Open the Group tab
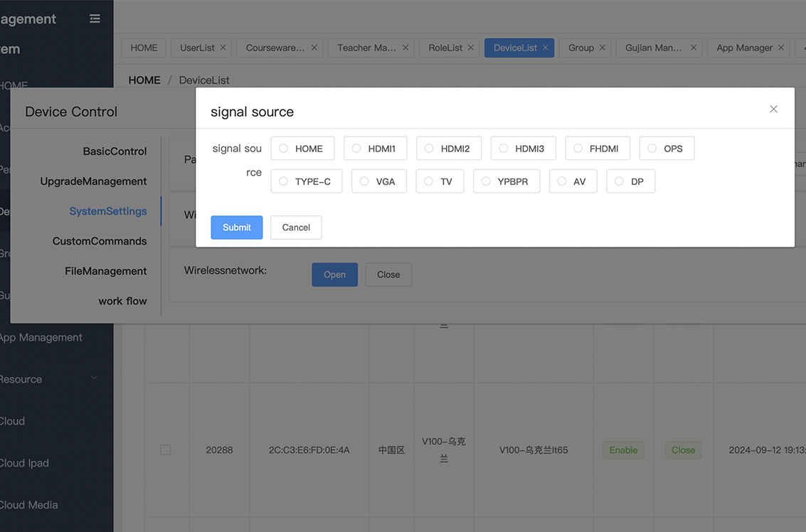 click(581, 48)
